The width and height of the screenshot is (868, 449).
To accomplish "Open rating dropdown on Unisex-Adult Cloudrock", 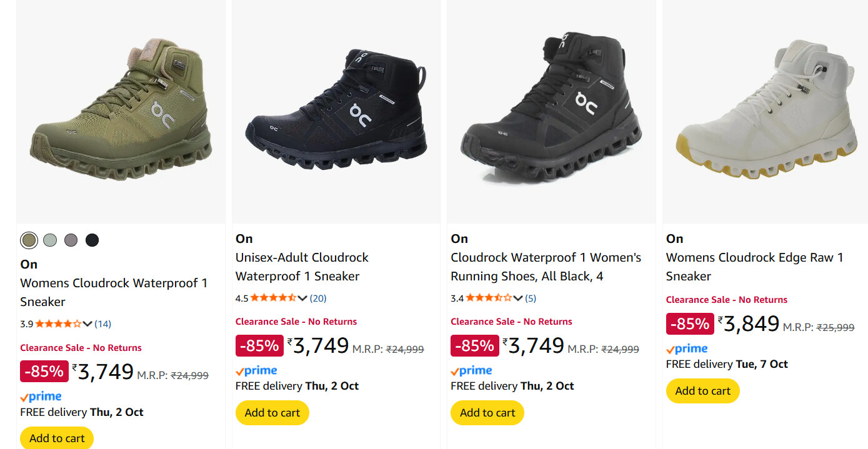I will pyautogui.click(x=302, y=298).
